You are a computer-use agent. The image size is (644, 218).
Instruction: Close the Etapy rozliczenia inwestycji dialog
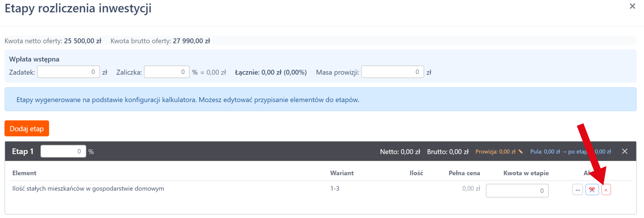coord(632,6)
